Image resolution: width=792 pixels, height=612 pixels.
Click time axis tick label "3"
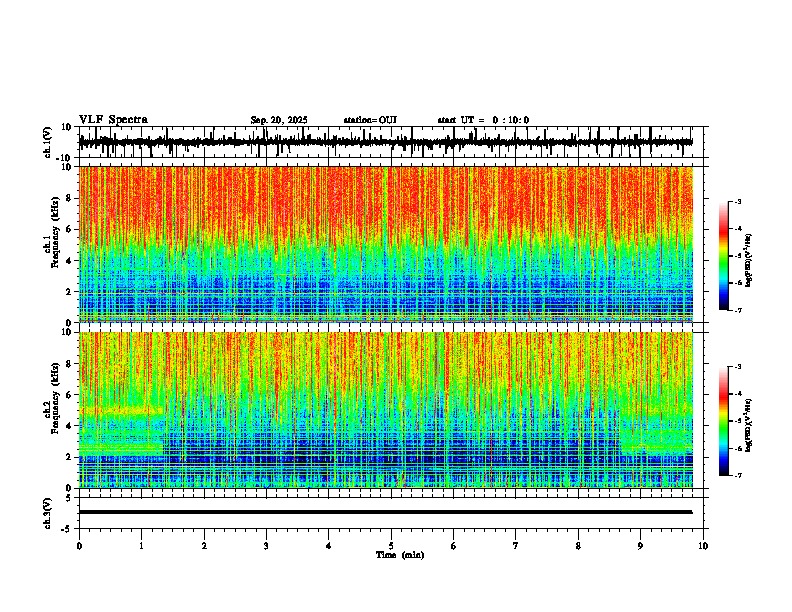pyautogui.click(x=266, y=546)
